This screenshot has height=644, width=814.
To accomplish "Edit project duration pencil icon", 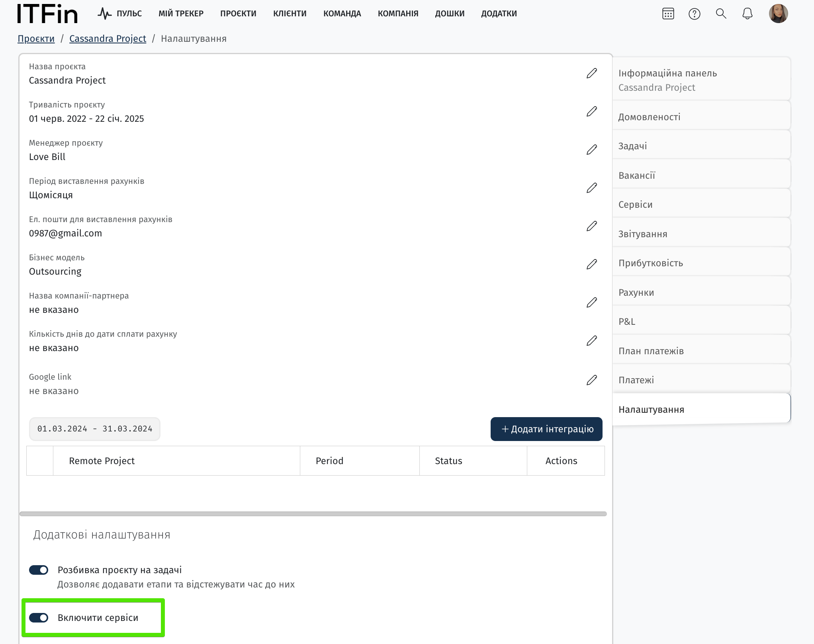I will coord(592,111).
